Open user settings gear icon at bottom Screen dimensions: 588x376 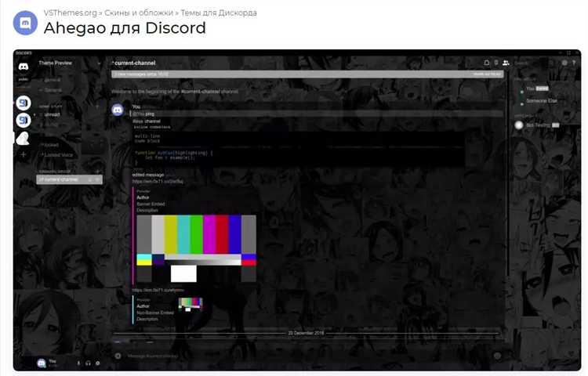(97, 363)
